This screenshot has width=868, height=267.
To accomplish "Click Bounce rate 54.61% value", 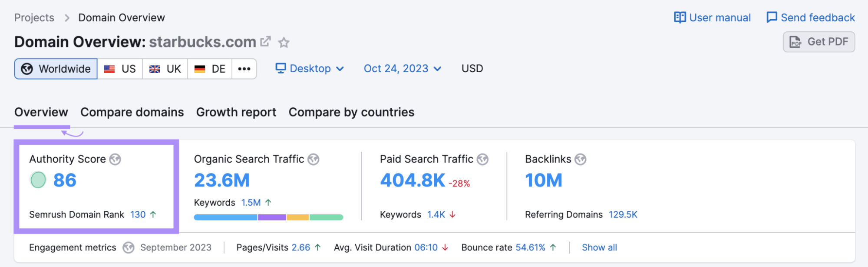I will click(x=530, y=247).
